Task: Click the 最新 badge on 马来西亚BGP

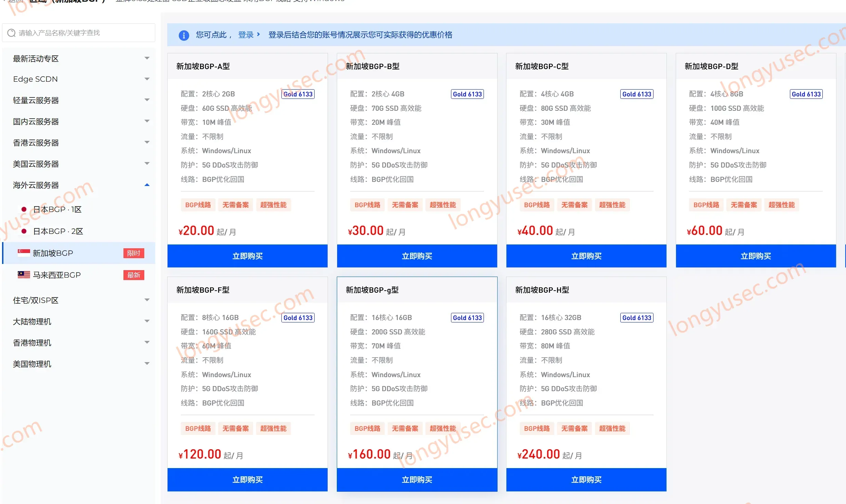Action: [134, 275]
